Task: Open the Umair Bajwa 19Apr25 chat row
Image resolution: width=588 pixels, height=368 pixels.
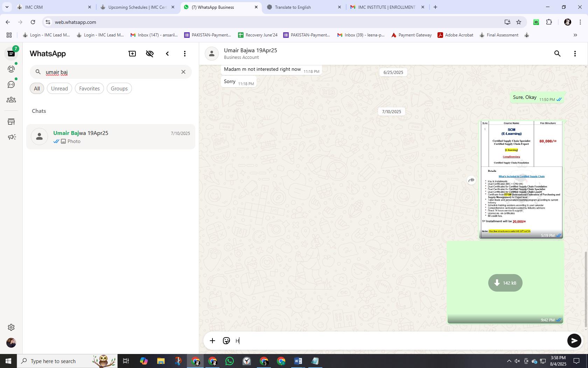Action: click(111, 137)
